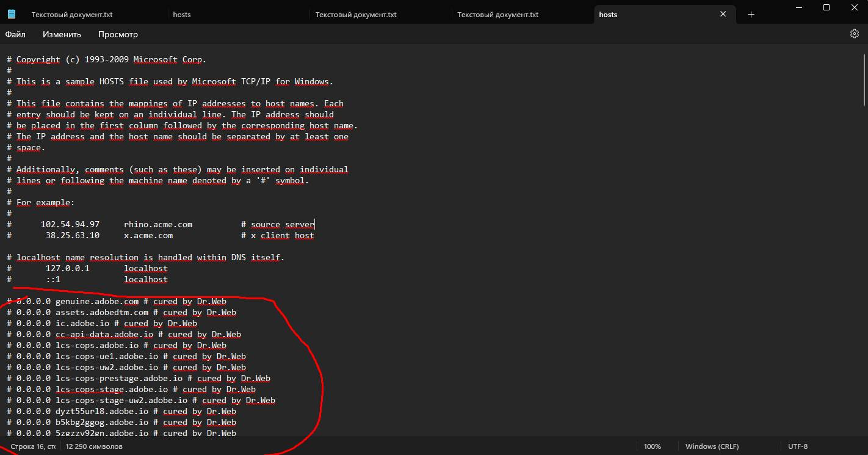Click the IP address 38.25.63.10

click(73, 235)
